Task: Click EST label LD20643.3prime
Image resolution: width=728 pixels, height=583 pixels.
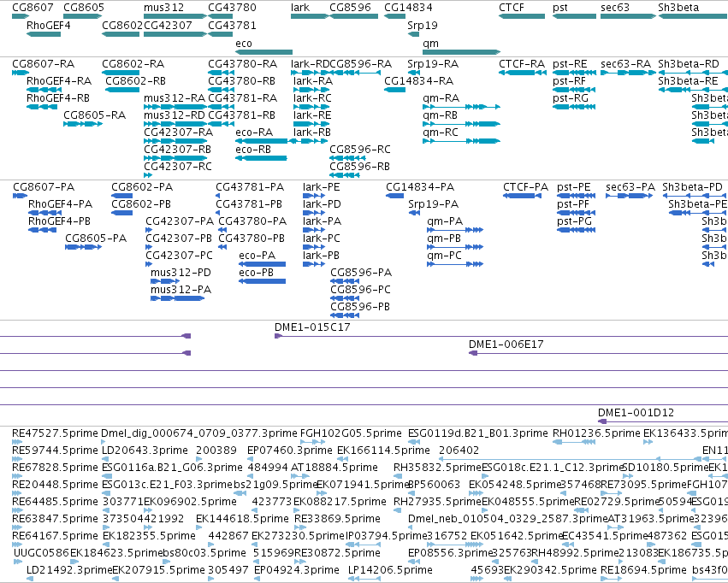Action: pos(145,450)
